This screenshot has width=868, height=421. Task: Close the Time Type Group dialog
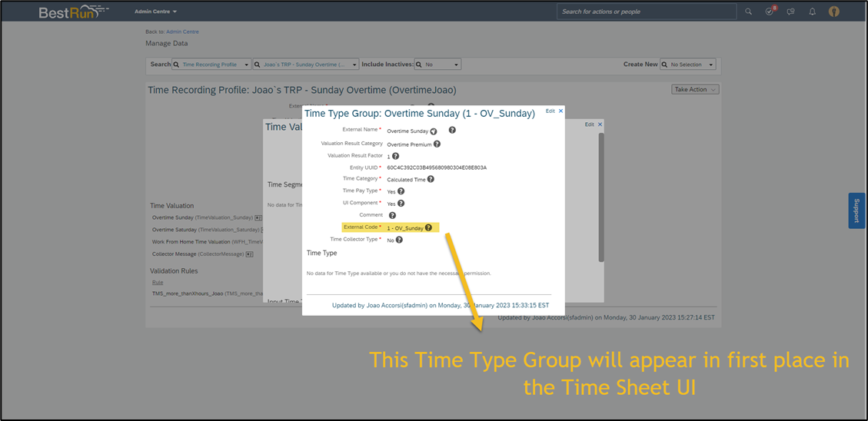coord(560,111)
